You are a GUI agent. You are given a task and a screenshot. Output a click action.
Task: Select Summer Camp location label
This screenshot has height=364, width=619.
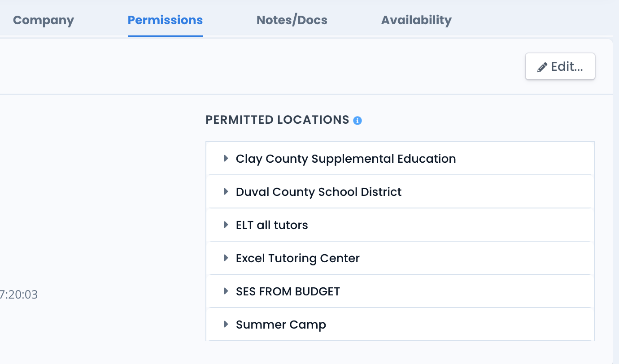coord(281,325)
